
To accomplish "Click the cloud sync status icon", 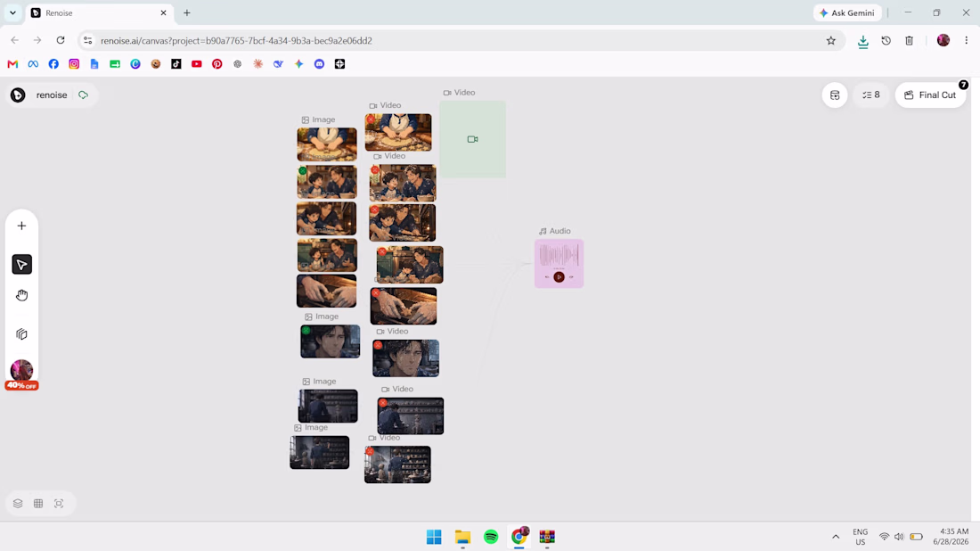I will pos(83,95).
